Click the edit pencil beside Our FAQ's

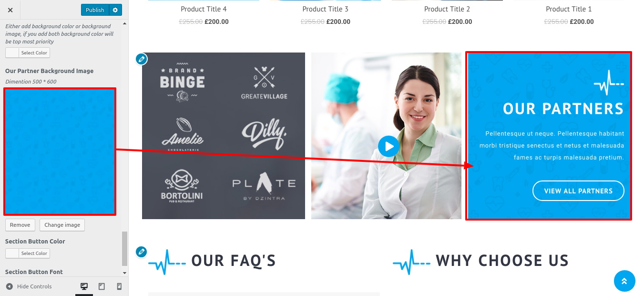click(141, 252)
